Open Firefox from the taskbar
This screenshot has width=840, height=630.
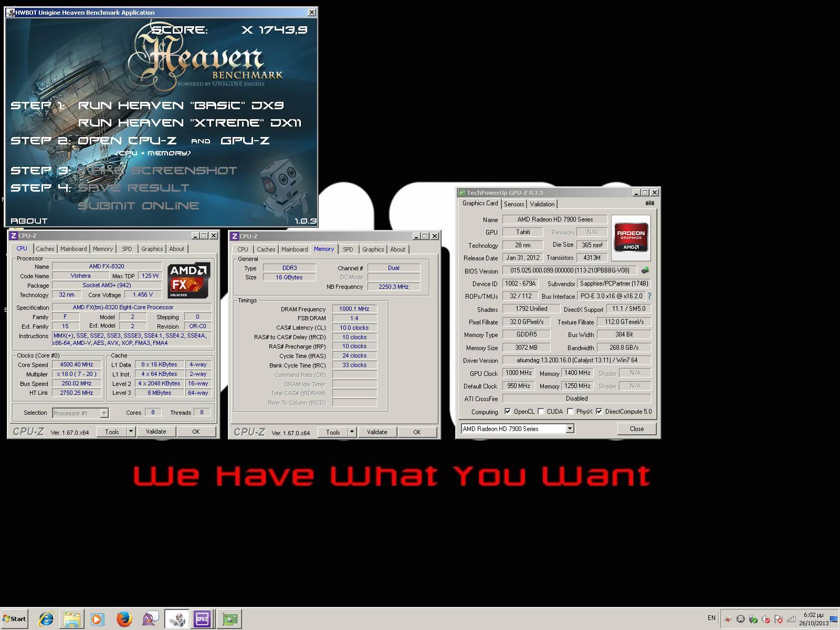coord(124,619)
